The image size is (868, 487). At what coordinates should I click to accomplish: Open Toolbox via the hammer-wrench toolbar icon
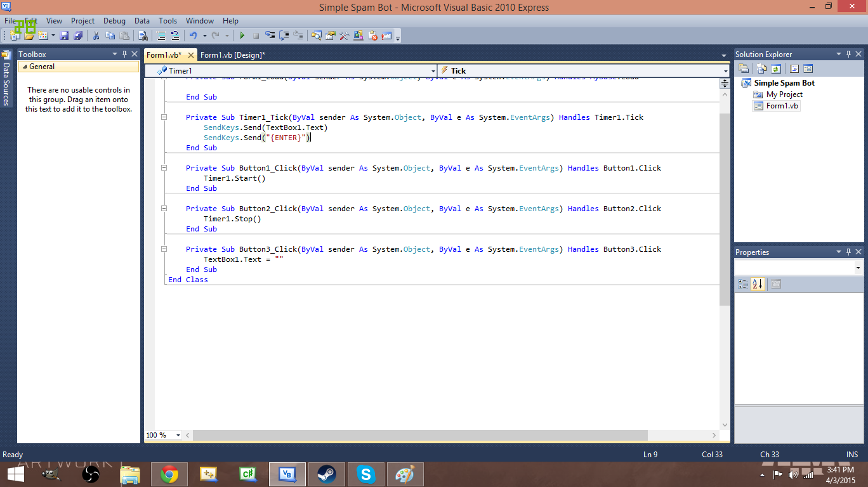point(344,36)
